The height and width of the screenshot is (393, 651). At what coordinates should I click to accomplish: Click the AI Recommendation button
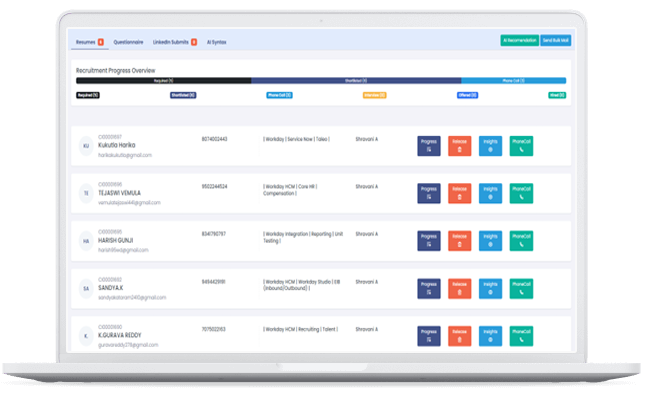click(x=519, y=40)
